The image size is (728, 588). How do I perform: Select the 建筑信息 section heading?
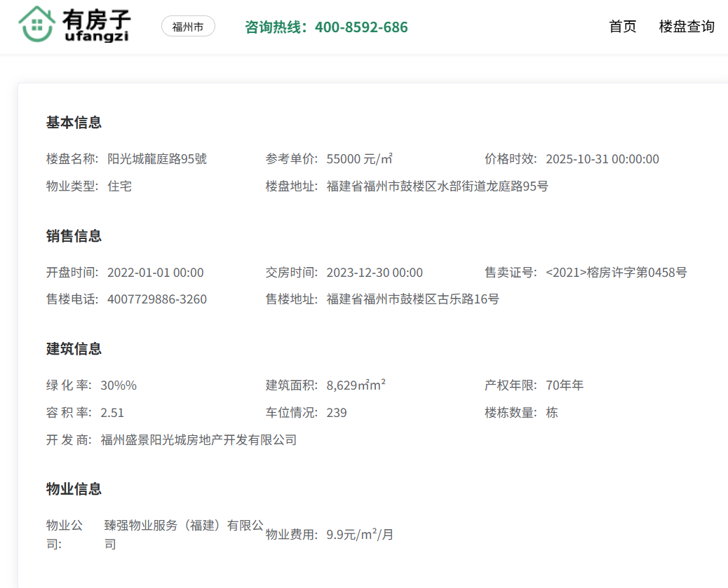pos(74,349)
